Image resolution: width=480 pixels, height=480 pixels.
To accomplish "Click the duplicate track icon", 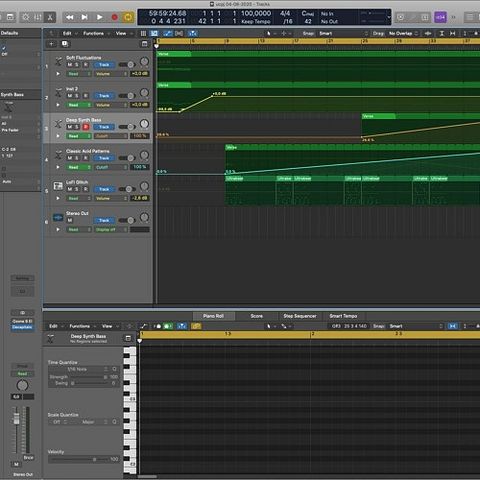I will [65, 44].
